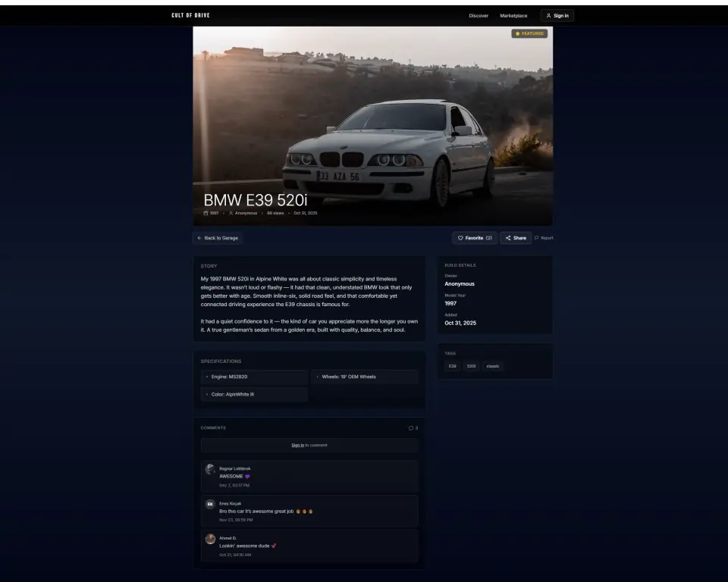Click the Added date Oct 31, 2025
The width and height of the screenshot is (728, 582).
pos(460,323)
